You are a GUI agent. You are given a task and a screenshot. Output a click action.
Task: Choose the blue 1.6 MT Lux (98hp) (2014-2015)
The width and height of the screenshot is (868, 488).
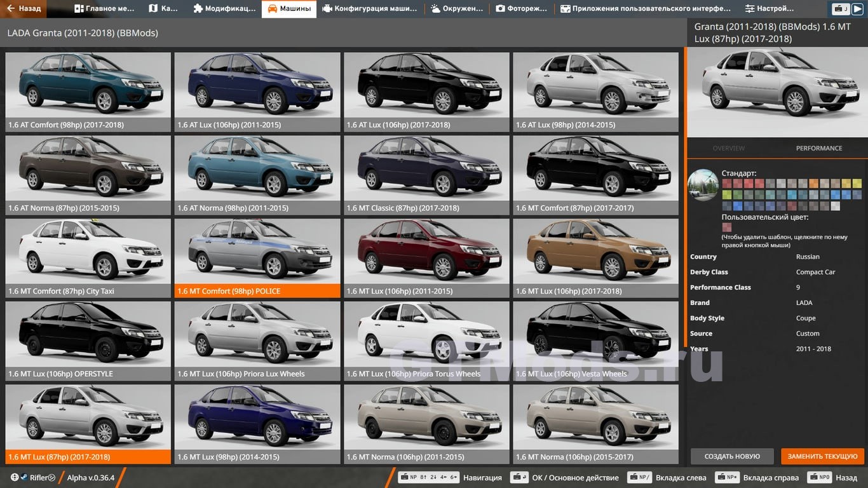(x=257, y=424)
